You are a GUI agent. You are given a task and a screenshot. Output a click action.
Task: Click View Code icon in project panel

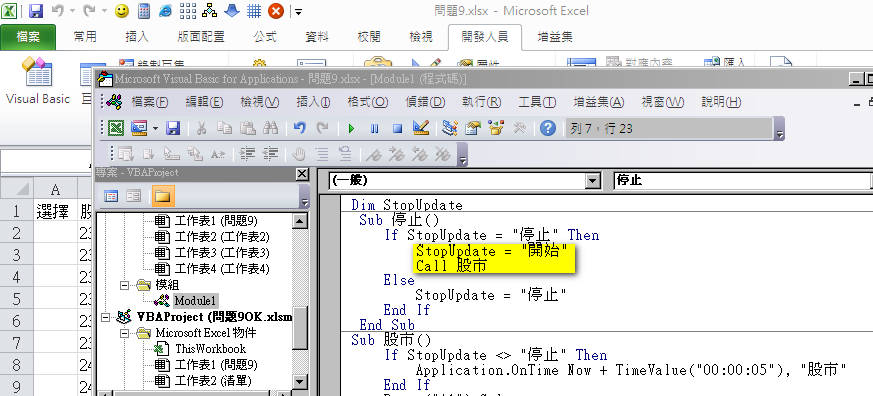111,196
